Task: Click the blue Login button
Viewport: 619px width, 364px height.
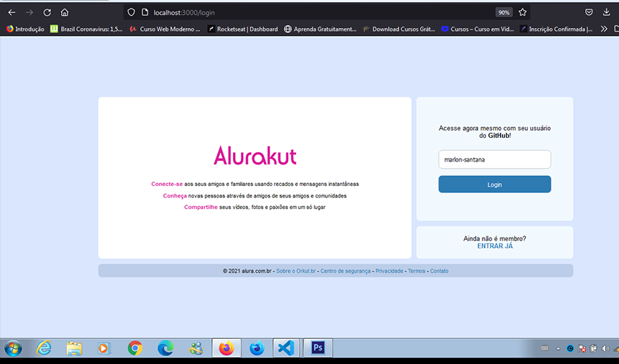Action: click(495, 185)
